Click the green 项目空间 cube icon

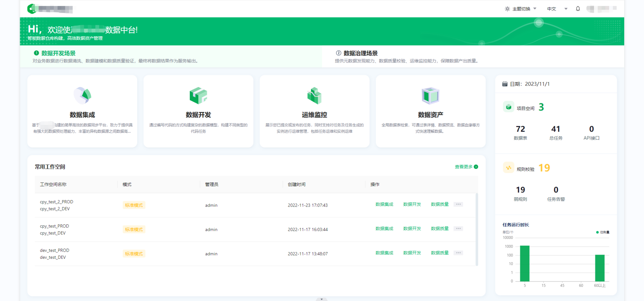(x=508, y=107)
